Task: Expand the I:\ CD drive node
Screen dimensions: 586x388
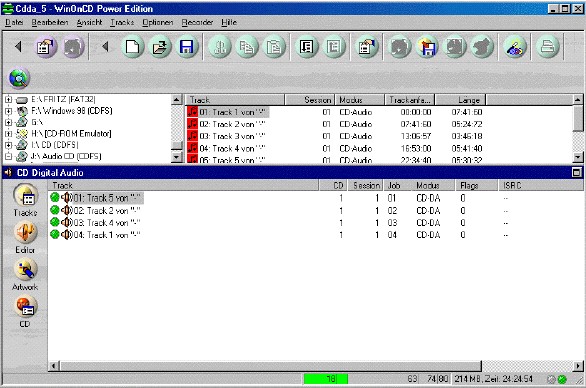Action: pyautogui.click(x=8, y=145)
